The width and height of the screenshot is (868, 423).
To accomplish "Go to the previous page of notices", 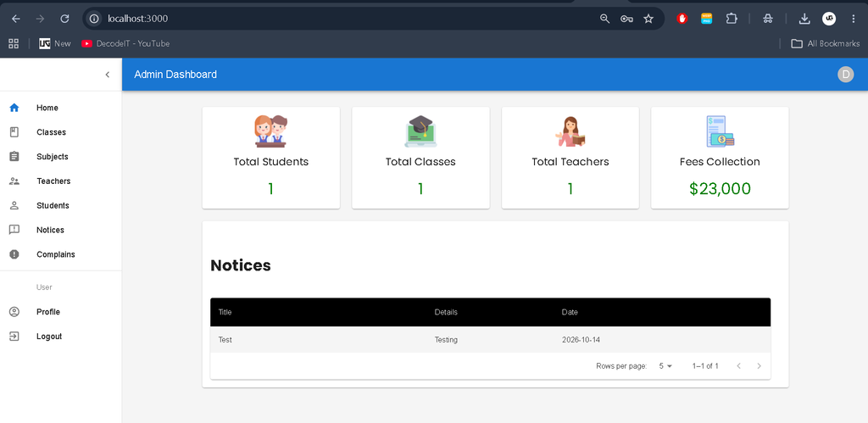I will pyautogui.click(x=738, y=366).
